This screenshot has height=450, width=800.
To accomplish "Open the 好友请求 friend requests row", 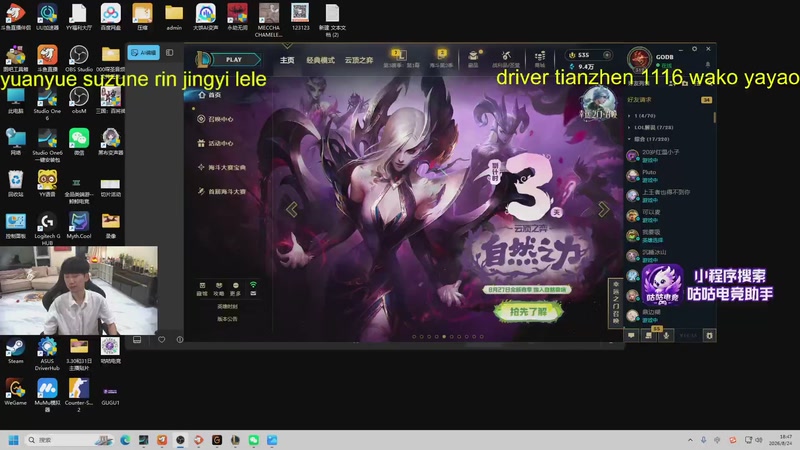I will pyautogui.click(x=669, y=100).
